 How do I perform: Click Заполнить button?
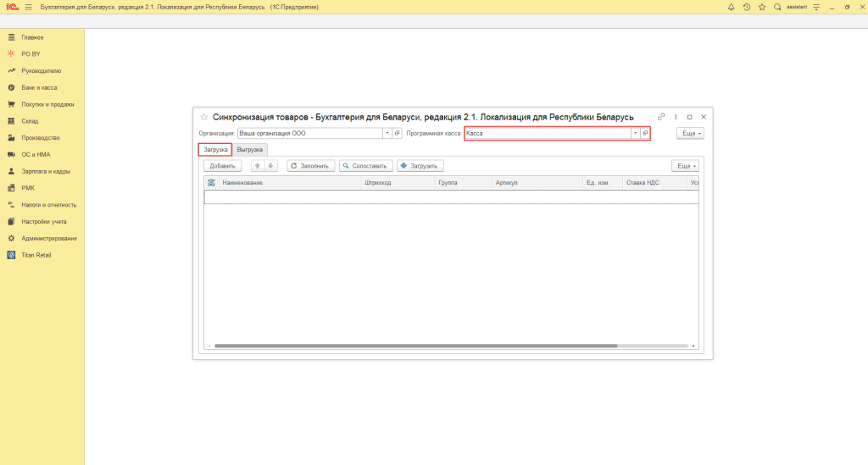310,166
